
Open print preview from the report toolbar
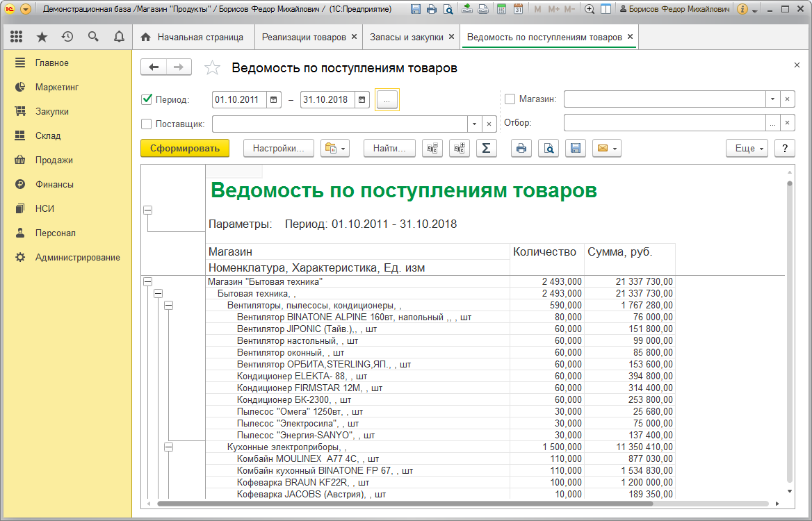tap(549, 149)
